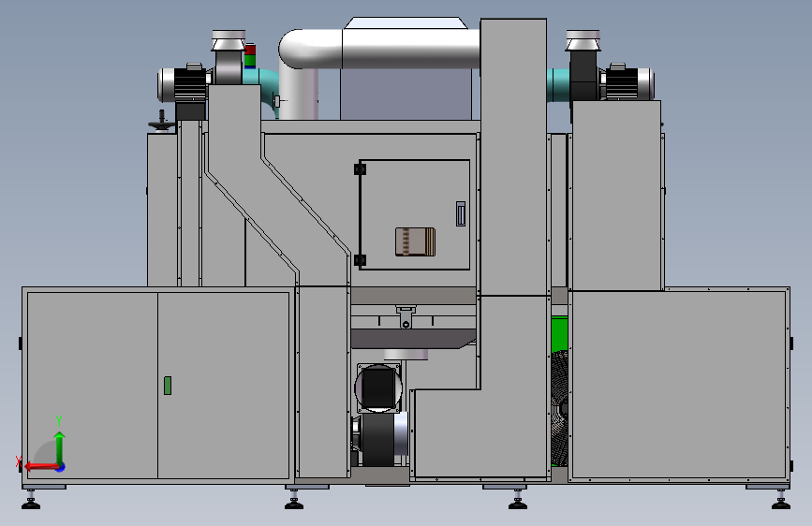The height and width of the screenshot is (526, 812).
Task: Select the dark slanted tray in the center
Action: [412, 339]
